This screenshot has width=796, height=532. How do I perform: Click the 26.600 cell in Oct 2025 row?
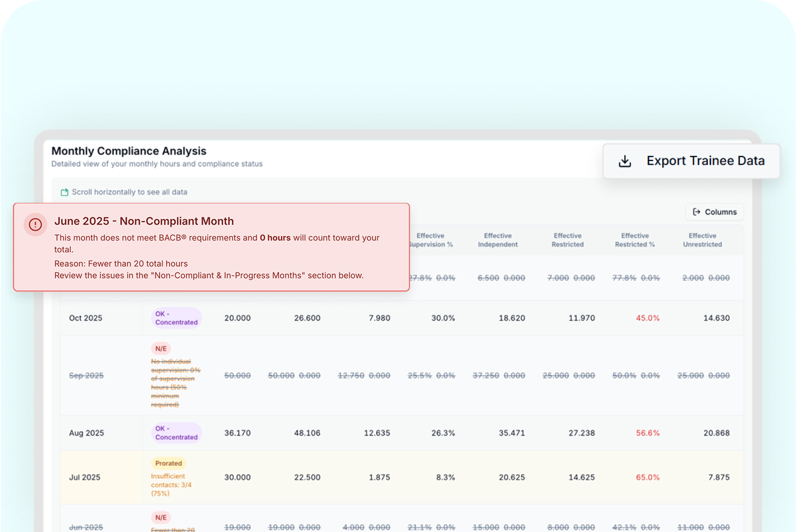(307, 318)
